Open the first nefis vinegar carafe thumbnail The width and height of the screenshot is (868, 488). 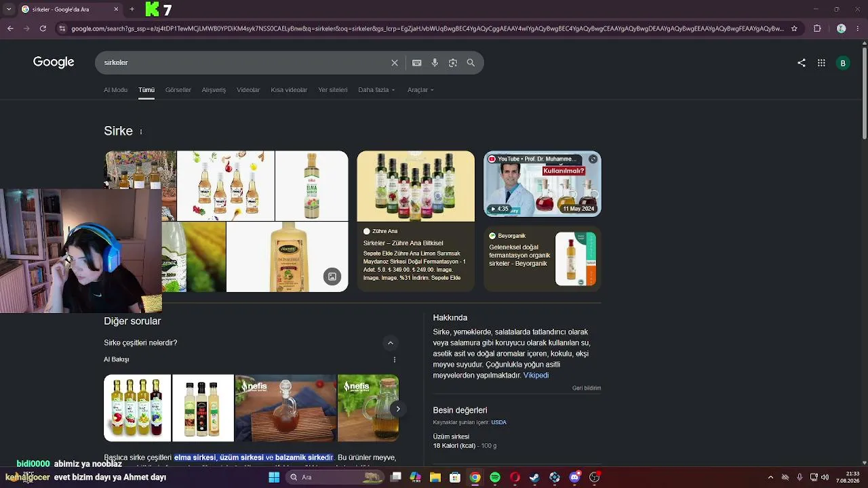click(x=285, y=408)
